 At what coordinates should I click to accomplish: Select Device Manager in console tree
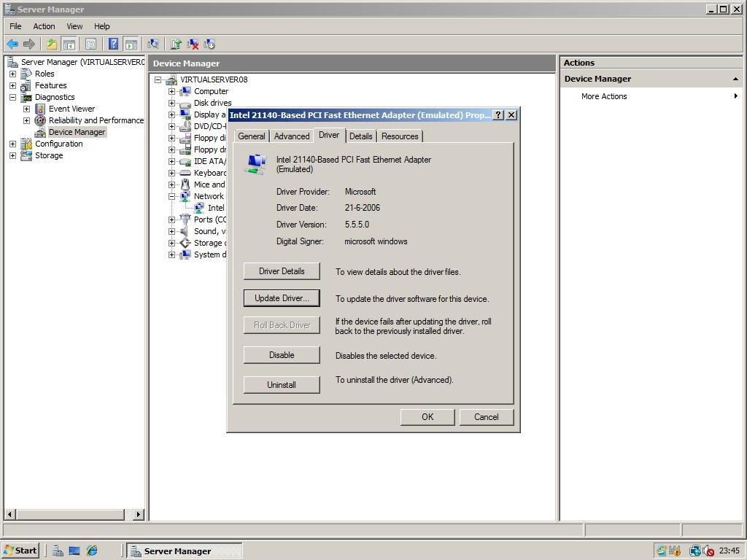pos(77,133)
